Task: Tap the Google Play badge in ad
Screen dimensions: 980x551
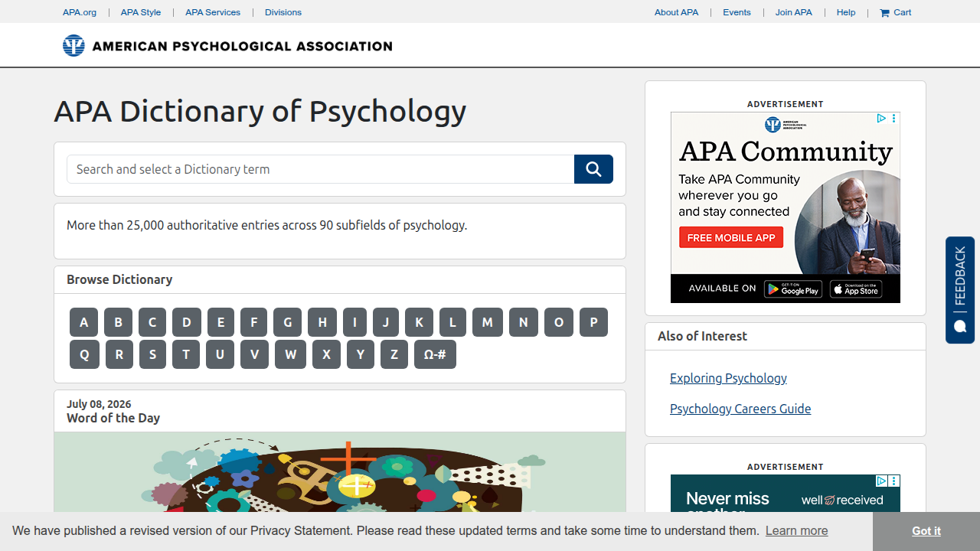Action: pyautogui.click(x=793, y=289)
